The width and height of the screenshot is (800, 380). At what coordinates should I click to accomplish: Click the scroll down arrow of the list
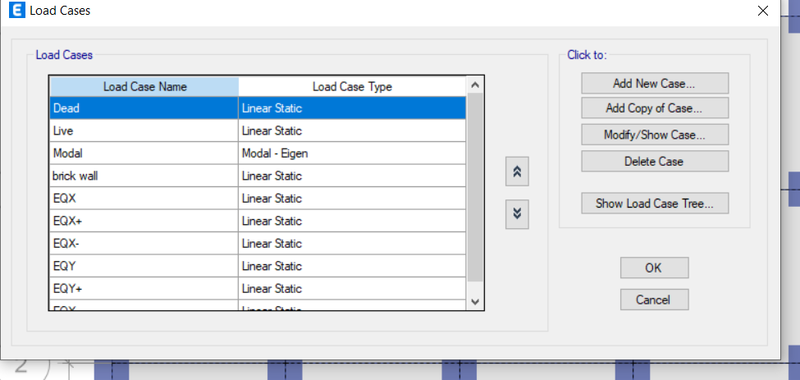[475, 301]
